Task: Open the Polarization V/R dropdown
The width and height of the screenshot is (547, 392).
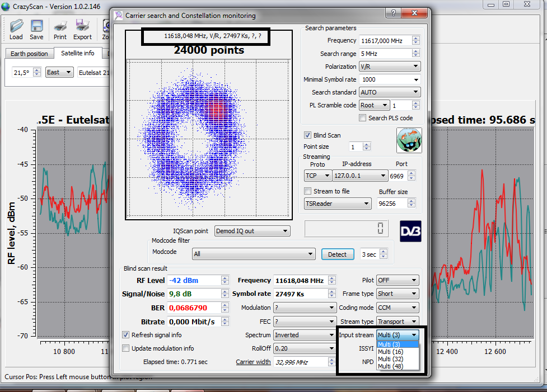Action: (x=390, y=67)
